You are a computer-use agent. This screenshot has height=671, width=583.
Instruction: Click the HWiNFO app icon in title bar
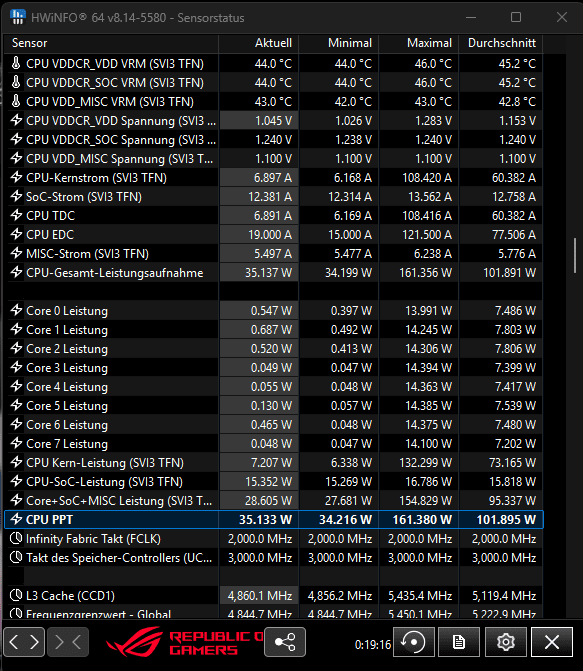coord(18,17)
